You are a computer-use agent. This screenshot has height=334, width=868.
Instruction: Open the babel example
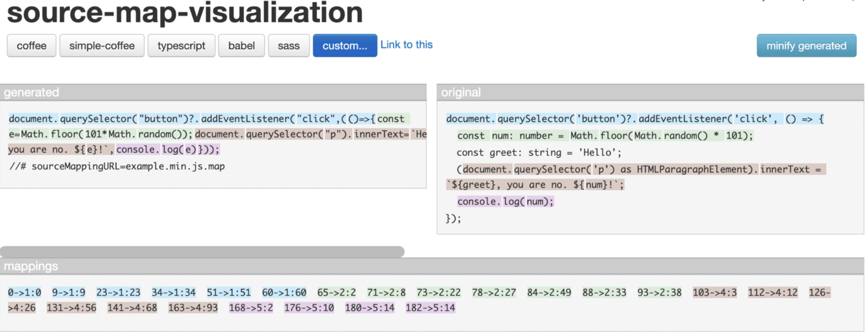click(241, 46)
